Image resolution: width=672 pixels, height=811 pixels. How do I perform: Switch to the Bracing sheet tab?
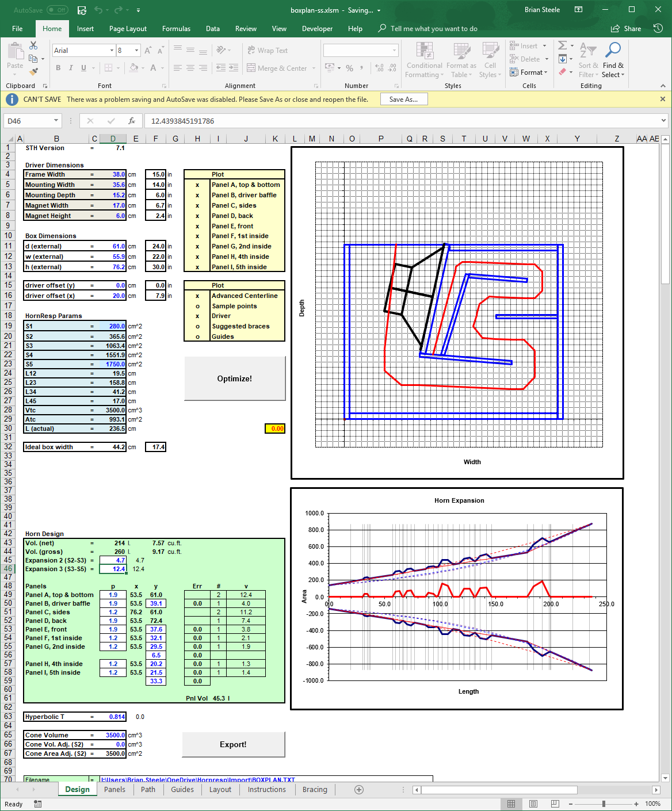(x=315, y=790)
